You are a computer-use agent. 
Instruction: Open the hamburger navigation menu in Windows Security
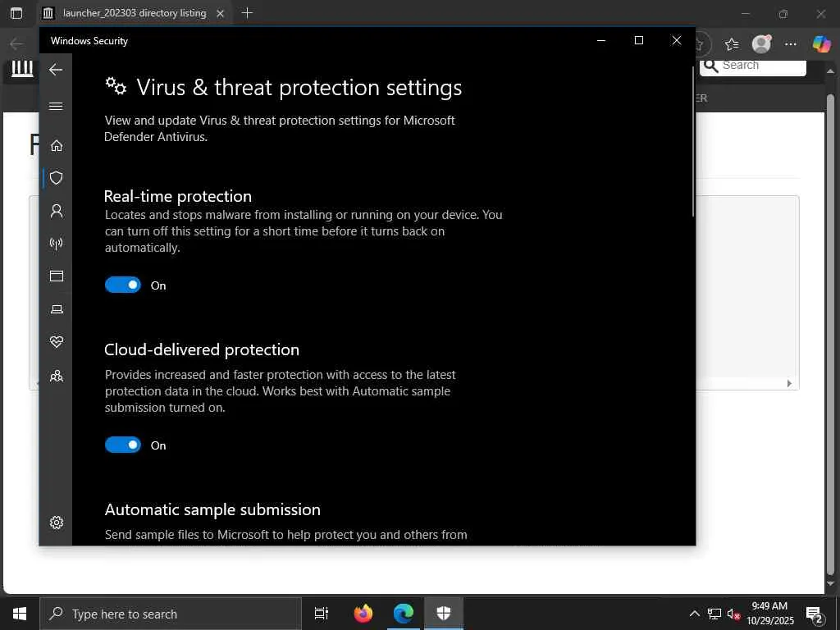coord(56,106)
